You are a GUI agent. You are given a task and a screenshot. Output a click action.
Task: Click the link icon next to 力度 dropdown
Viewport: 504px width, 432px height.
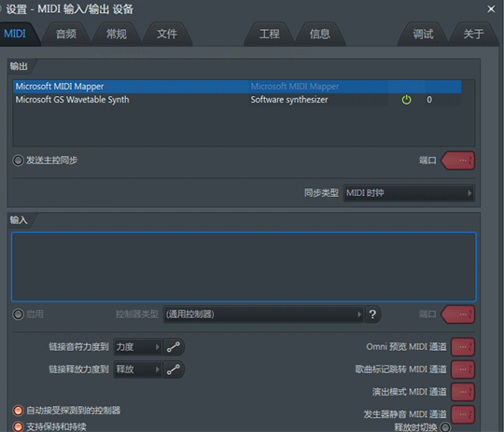pyautogui.click(x=174, y=347)
